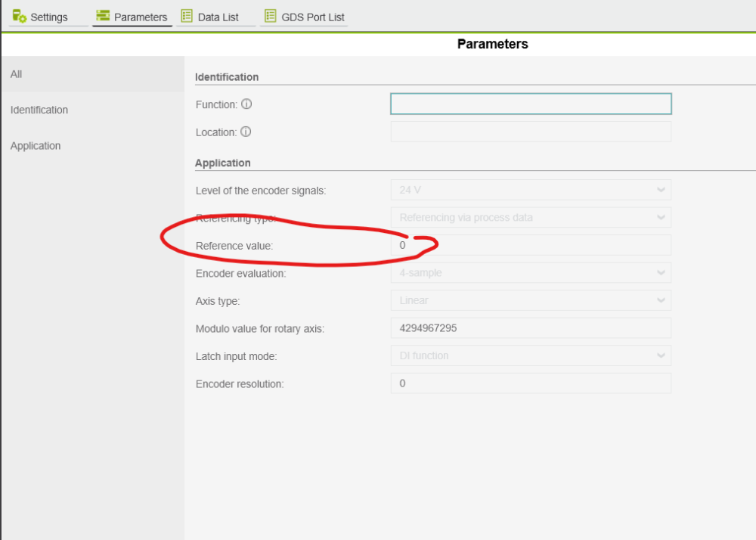Open the Latch input mode dropdown
This screenshot has width=756, height=540.
click(531, 355)
